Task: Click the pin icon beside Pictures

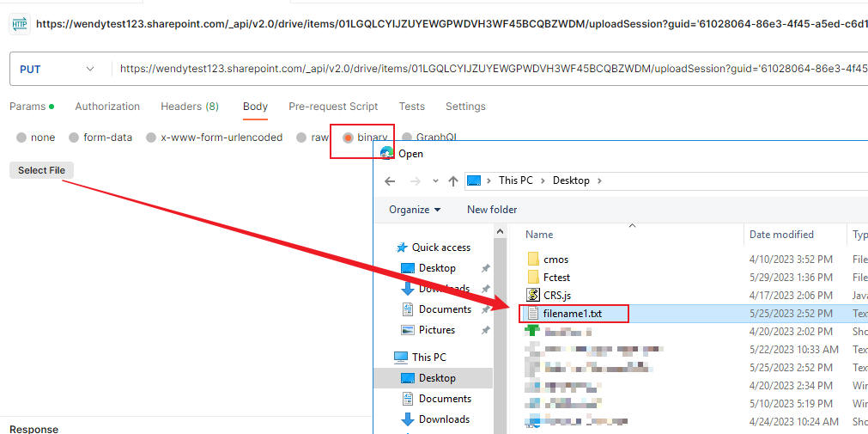Action: [485, 330]
